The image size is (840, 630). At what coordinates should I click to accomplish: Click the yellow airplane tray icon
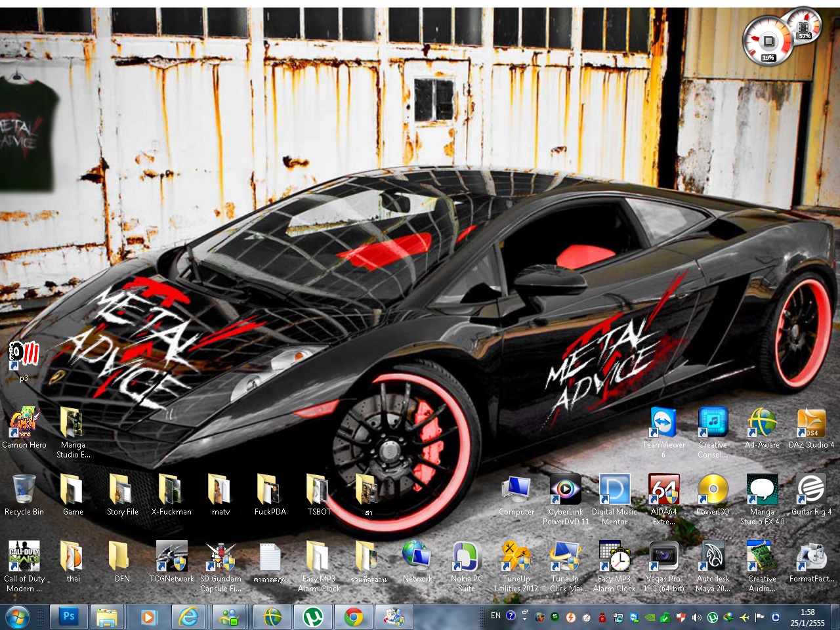744,618
